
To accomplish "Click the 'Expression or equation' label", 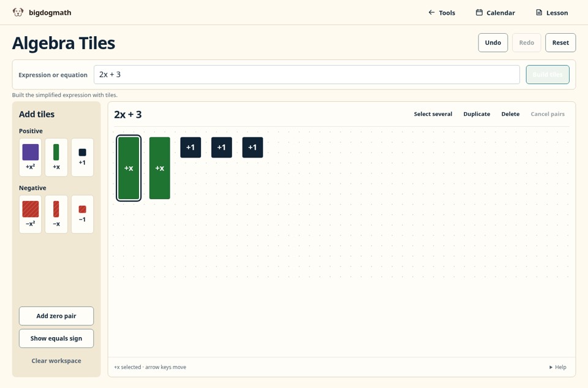I will 53,75.
